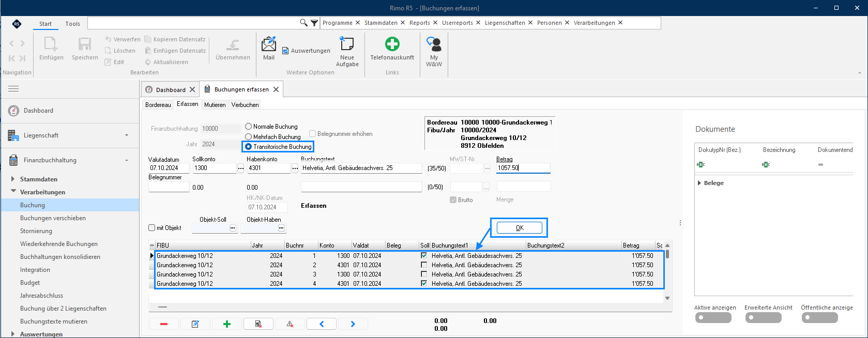Open Buchungen verschieben in the sidebar
This screenshot has height=338, width=868.
53,218
